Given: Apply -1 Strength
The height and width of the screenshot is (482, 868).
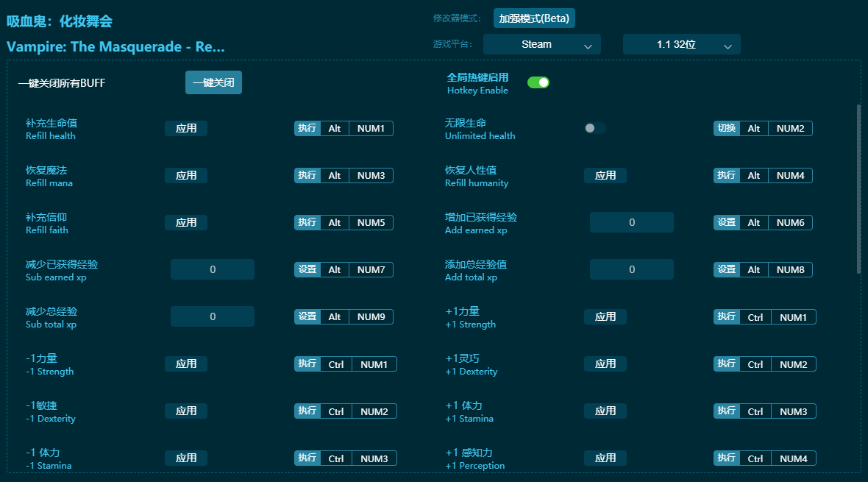Looking at the screenshot, I should click(x=186, y=364).
